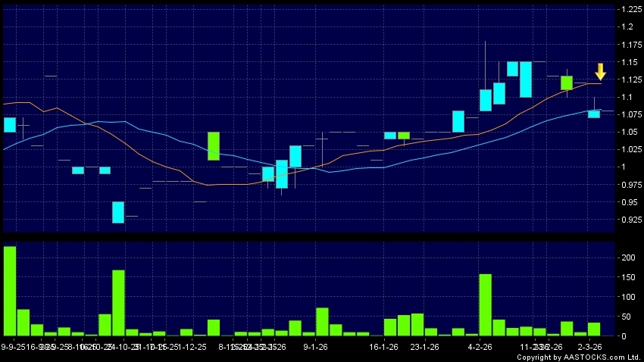Click the lowest cyan candlestick near 0.935

pos(118,212)
